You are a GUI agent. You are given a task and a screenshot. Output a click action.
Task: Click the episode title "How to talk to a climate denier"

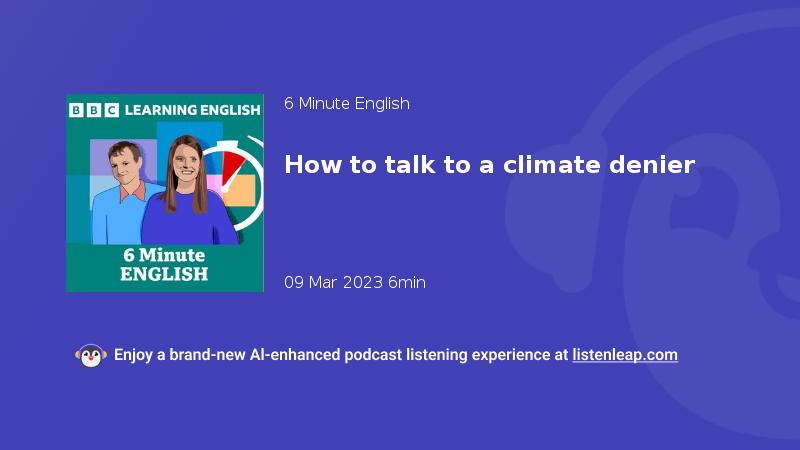pos(489,165)
